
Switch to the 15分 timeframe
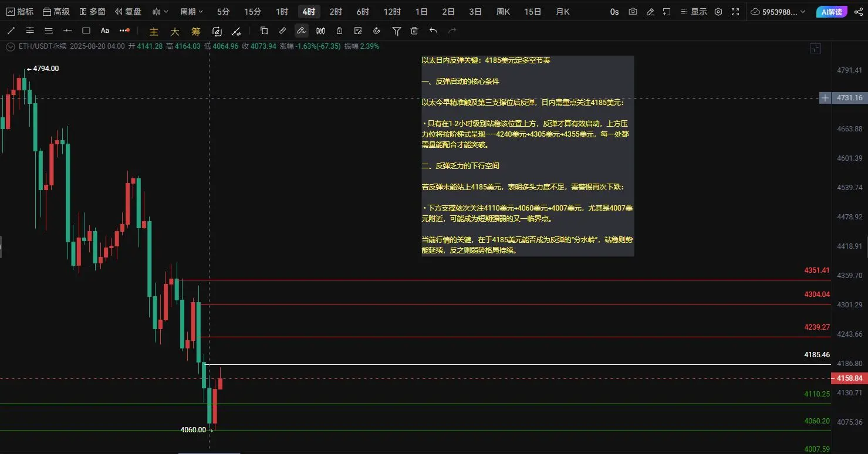[252, 11]
